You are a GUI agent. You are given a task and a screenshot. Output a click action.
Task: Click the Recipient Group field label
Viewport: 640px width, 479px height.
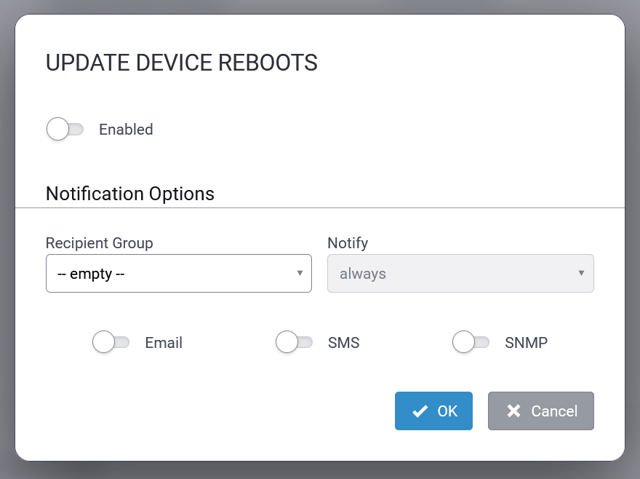[x=99, y=242]
